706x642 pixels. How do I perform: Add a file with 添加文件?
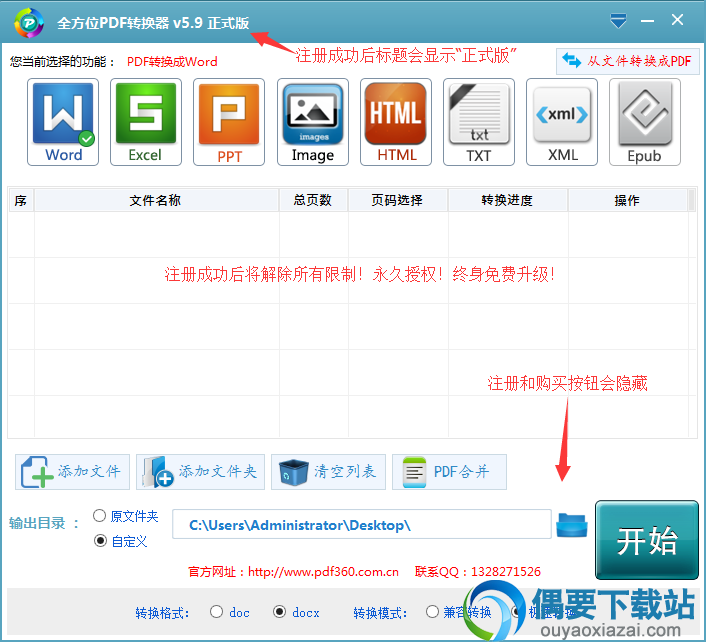coord(72,472)
